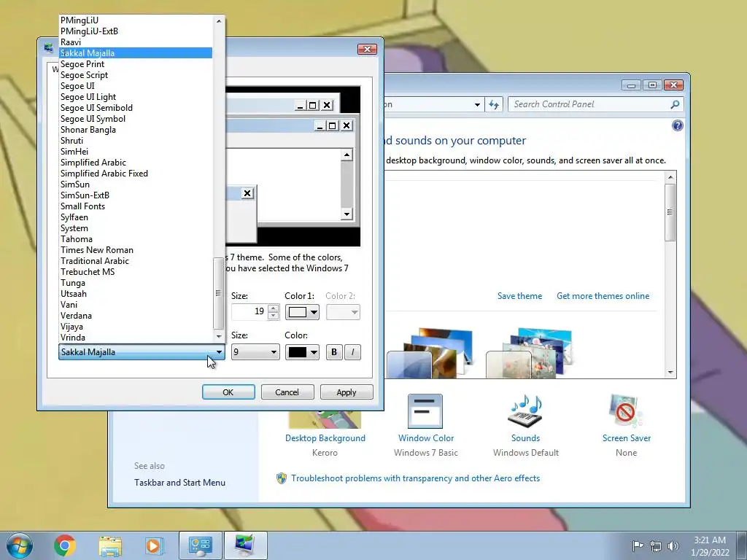Image resolution: width=747 pixels, height=560 pixels.
Task: Click themes list scroll up arrow
Action: point(670,178)
